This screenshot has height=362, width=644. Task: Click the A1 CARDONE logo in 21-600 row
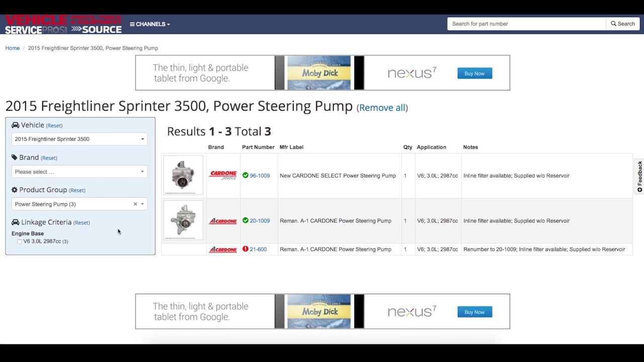click(x=223, y=249)
